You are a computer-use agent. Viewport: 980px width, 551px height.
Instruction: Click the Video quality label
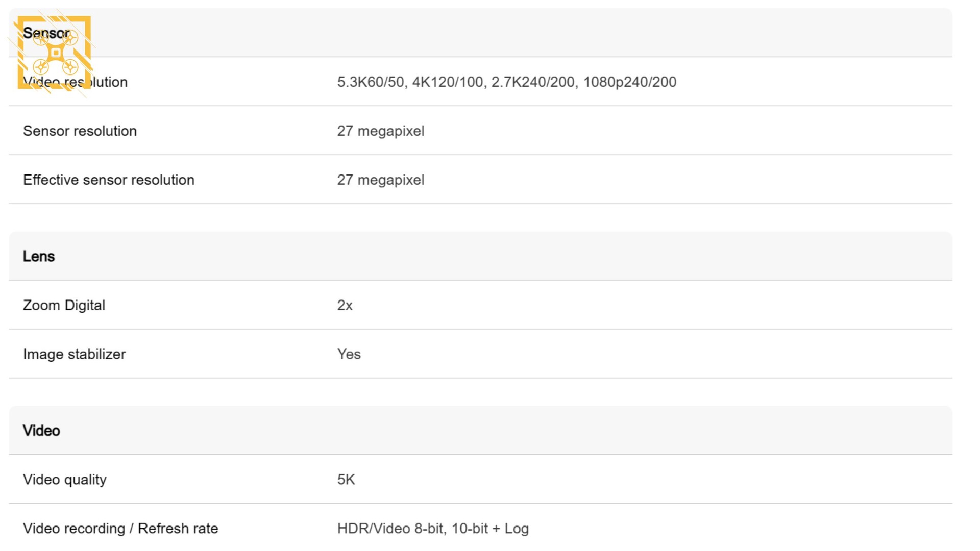64,480
